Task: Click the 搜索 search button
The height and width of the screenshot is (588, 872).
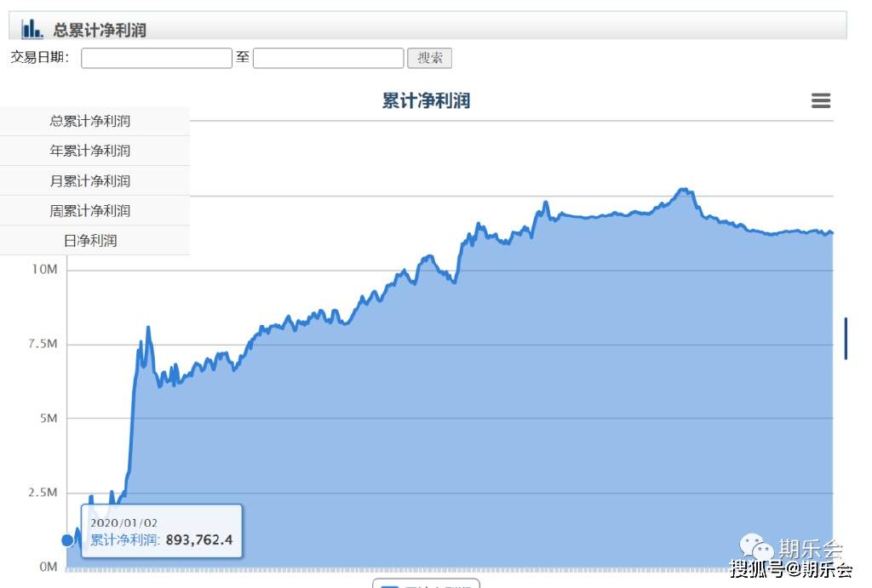Action: pos(429,58)
